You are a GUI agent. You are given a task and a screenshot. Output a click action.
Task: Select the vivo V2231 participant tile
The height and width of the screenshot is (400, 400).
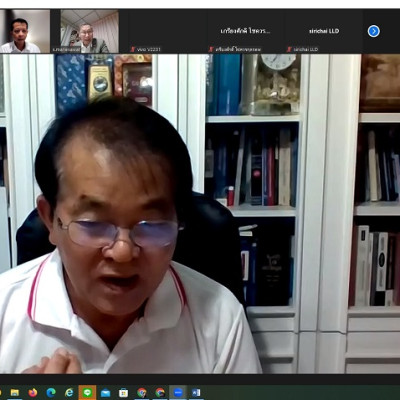pos(168,31)
